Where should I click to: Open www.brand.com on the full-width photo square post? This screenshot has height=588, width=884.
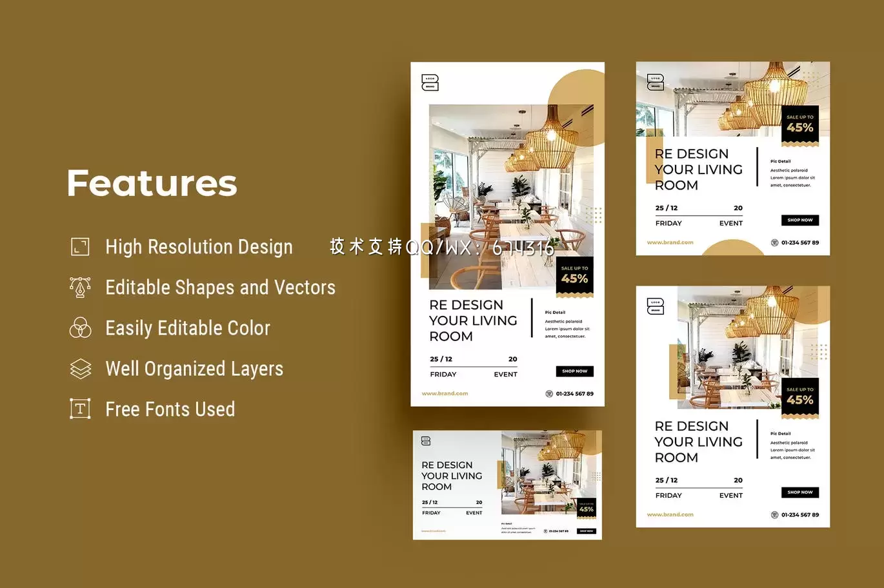coord(670,242)
